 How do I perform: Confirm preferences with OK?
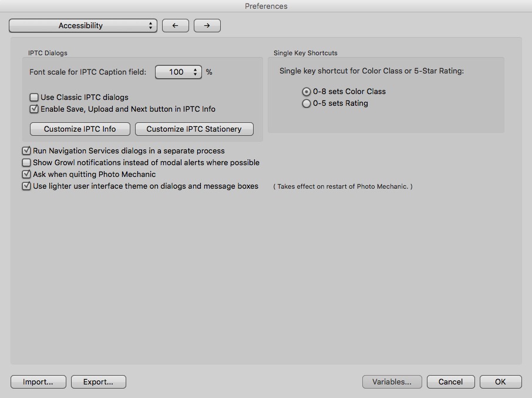click(x=500, y=382)
